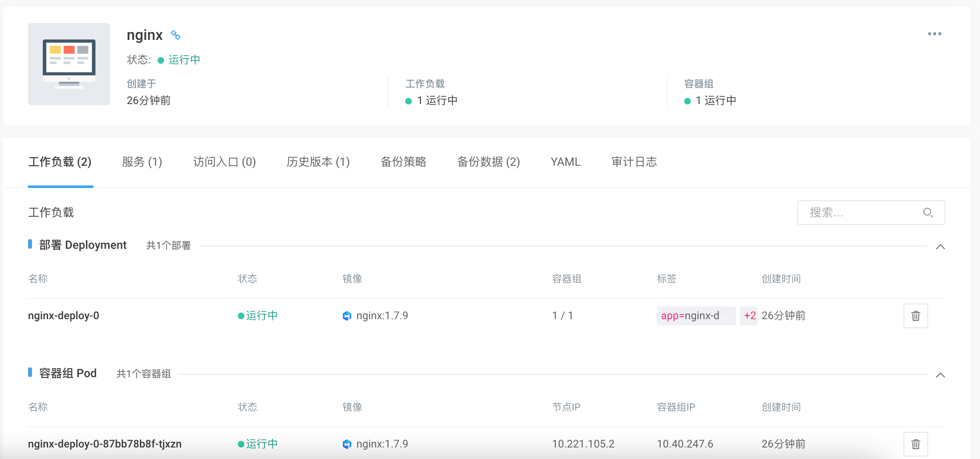
Task: Collapse the 容器组 Pod section
Action: (940, 375)
